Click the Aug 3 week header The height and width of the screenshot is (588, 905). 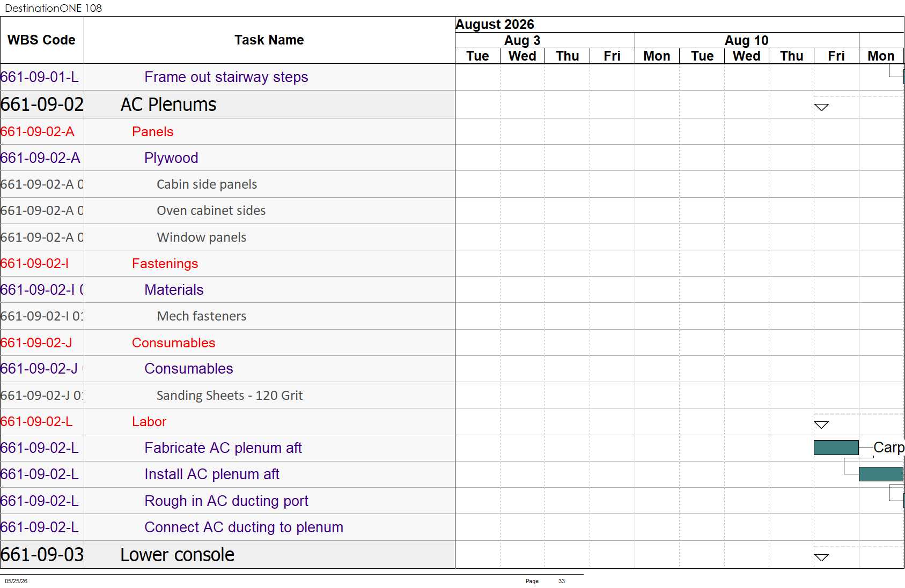[522, 41]
